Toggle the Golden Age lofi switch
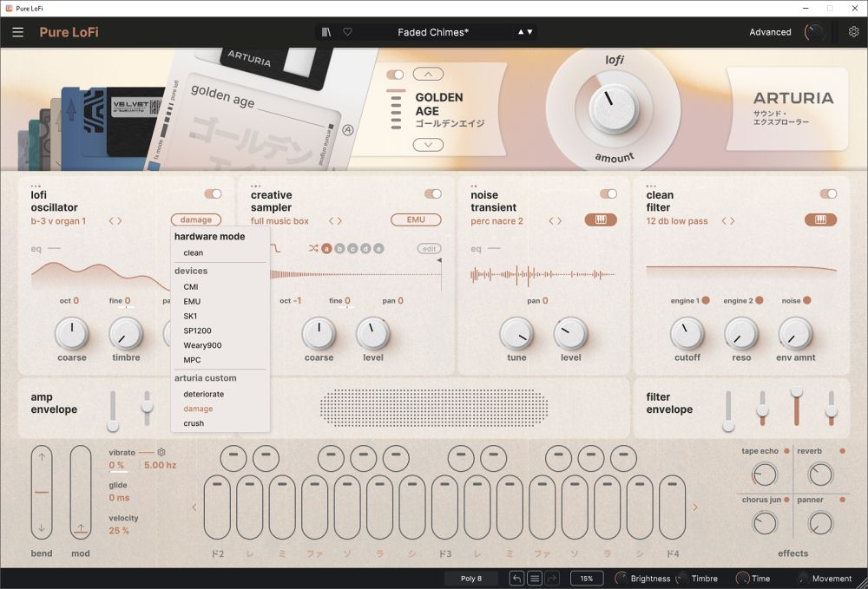The height and width of the screenshot is (589, 868). [395, 74]
